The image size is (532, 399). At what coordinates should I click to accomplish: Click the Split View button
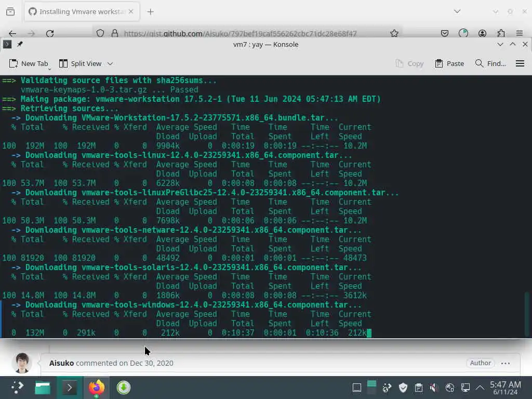[81, 63]
